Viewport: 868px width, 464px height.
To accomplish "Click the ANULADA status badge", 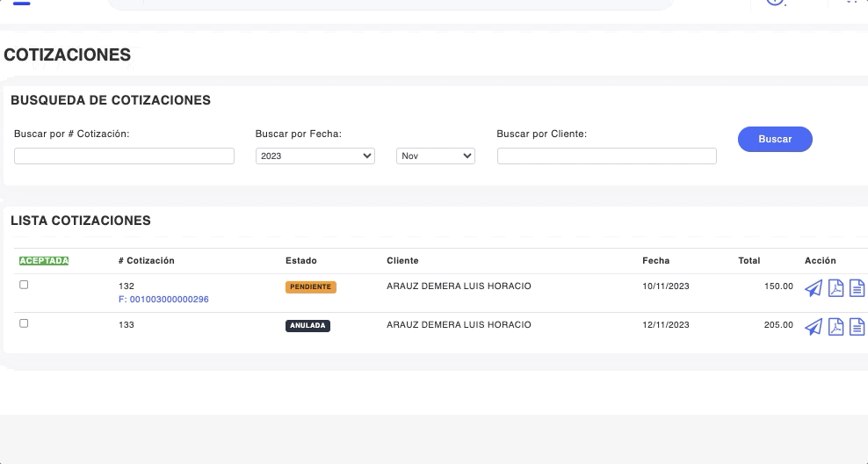I will 307,326.
